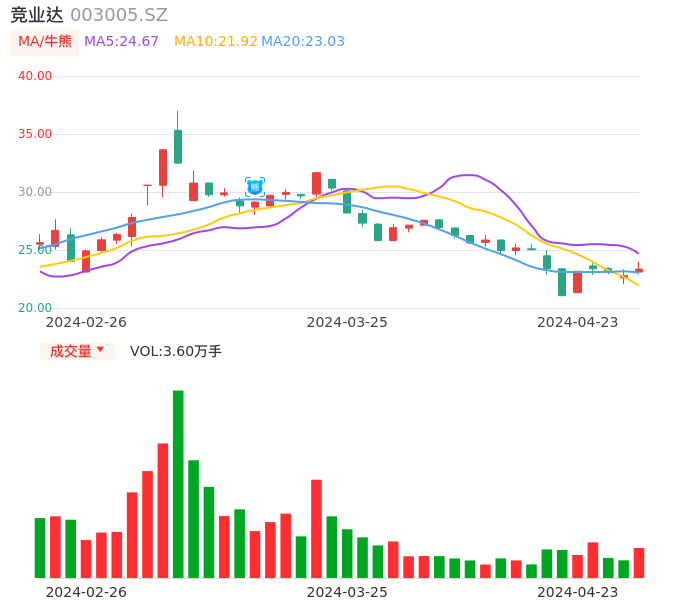Click the 40.00 price axis label
The width and height of the screenshot is (686, 606).
35,76
